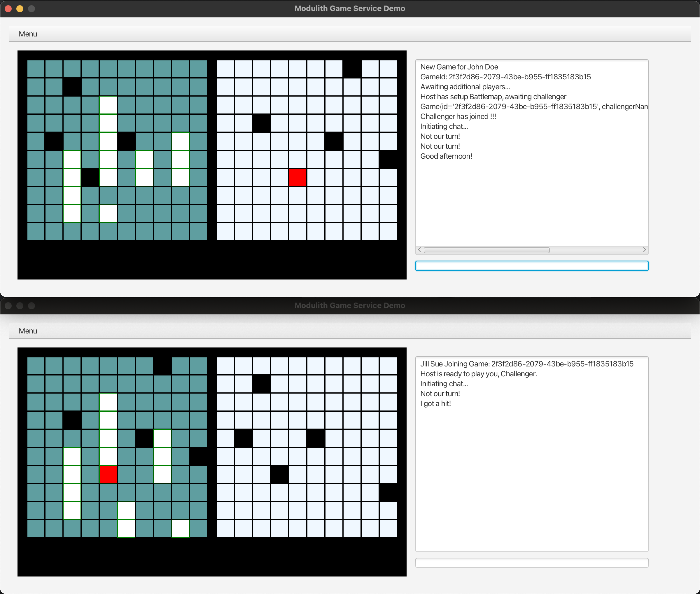Click chat input field in top window
The height and width of the screenshot is (594, 700).
coord(532,266)
